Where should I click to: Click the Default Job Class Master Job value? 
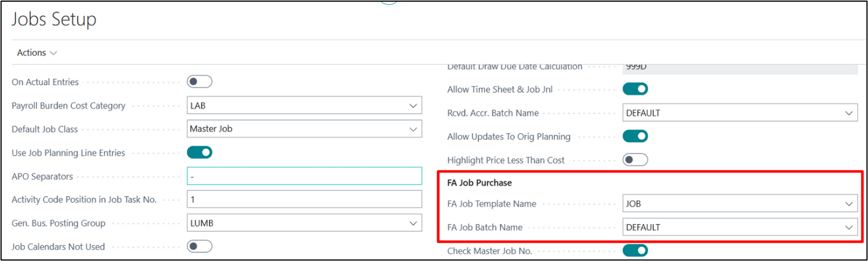point(211,129)
